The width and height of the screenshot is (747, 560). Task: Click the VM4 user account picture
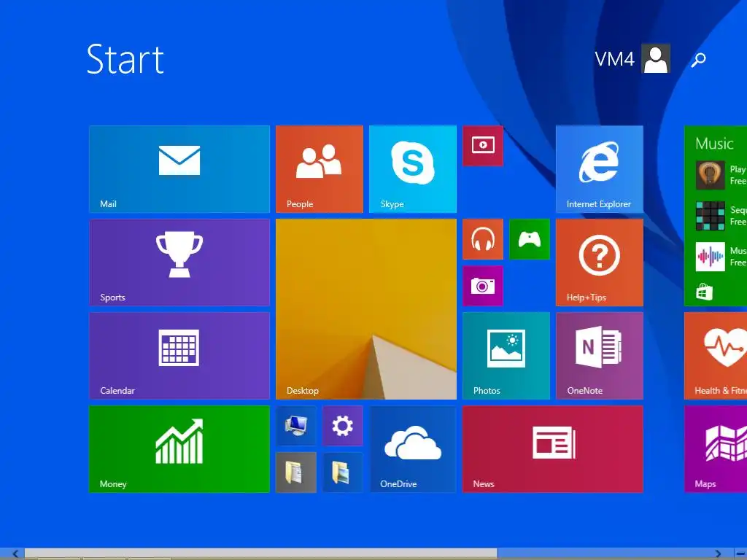tap(656, 58)
